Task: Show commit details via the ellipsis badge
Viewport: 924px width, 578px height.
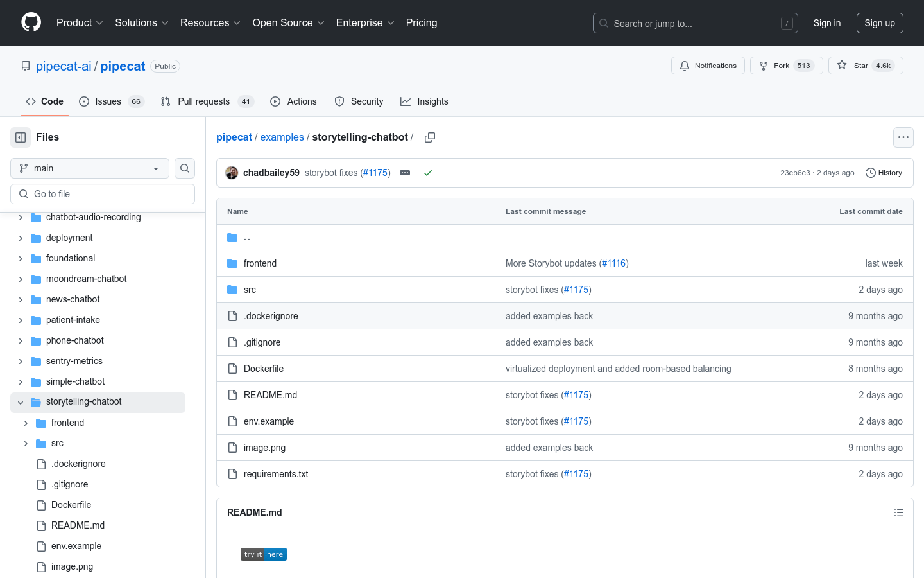Action: pyautogui.click(x=405, y=173)
